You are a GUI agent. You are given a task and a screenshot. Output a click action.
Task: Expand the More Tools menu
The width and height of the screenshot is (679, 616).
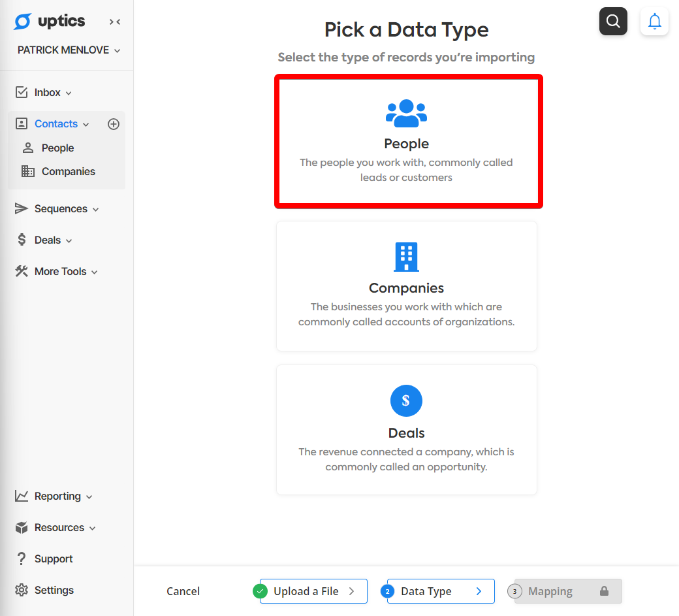pyautogui.click(x=56, y=271)
